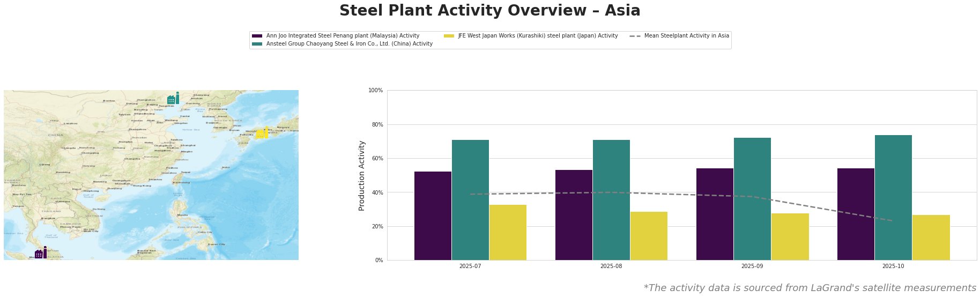The height and width of the screenshot is (297, 980).
Task: Click the Steel Plant Activity Overview title
Action: click(489, 11)
